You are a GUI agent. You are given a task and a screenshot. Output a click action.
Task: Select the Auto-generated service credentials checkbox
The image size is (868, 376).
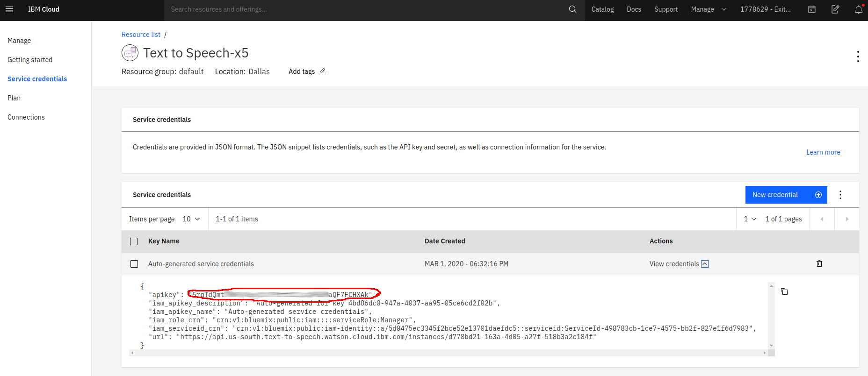point(134,264)
